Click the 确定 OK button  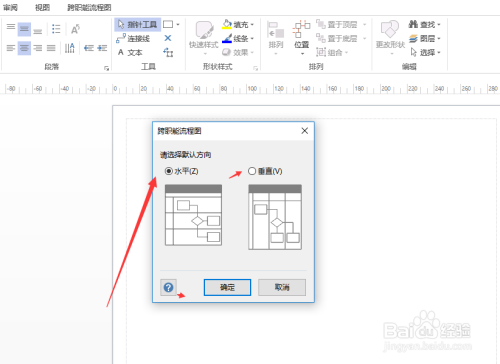coord(227,287)
